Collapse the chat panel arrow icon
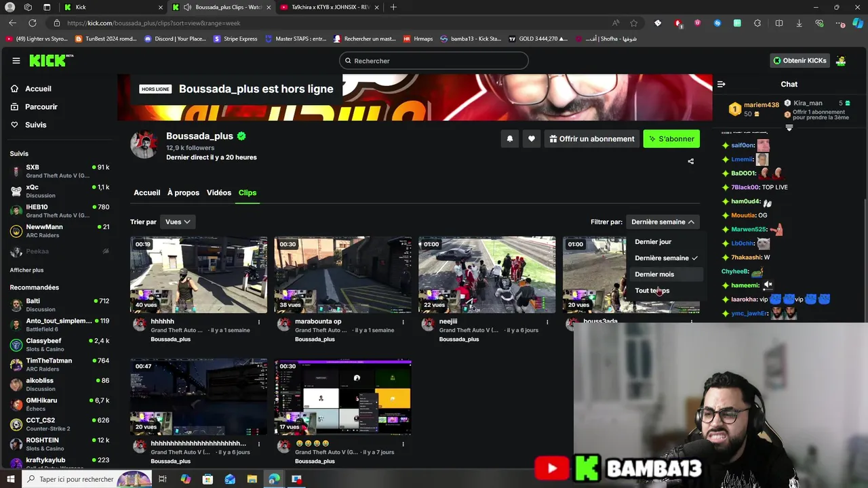Viewport: 868px width, 488px height. coord(722,84)
